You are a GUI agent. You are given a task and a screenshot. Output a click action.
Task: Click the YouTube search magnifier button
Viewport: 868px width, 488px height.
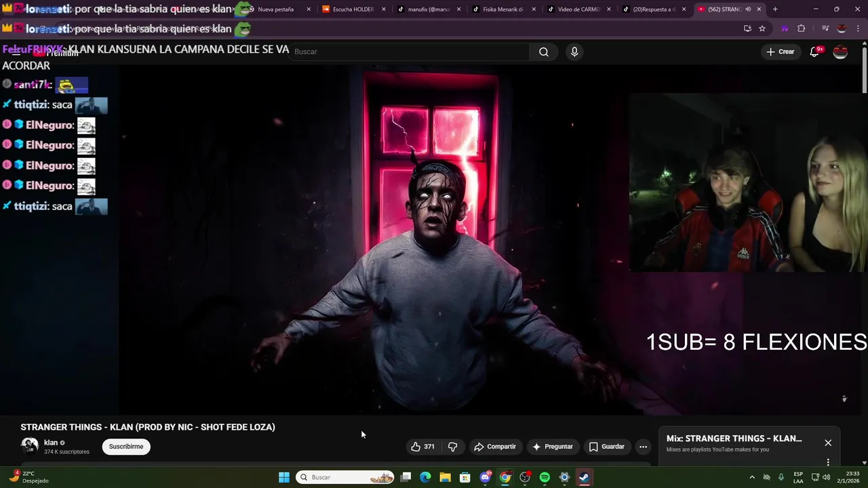[x=543, y=52]
